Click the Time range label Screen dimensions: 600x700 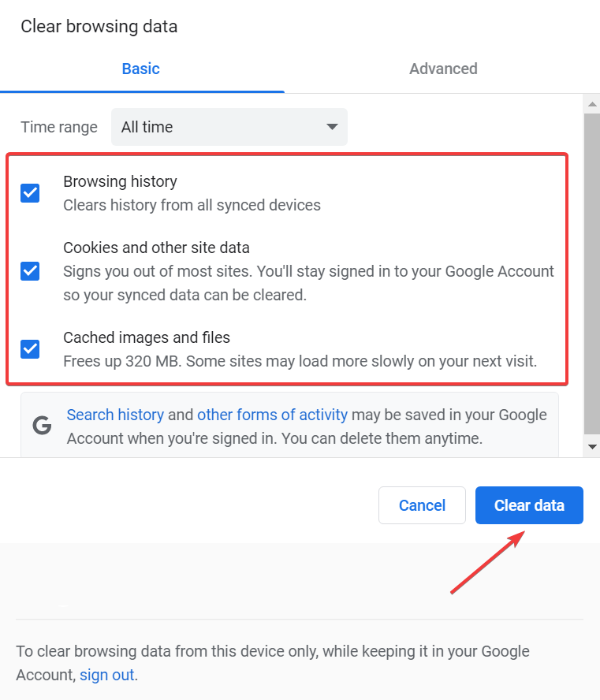pos(59,127)
